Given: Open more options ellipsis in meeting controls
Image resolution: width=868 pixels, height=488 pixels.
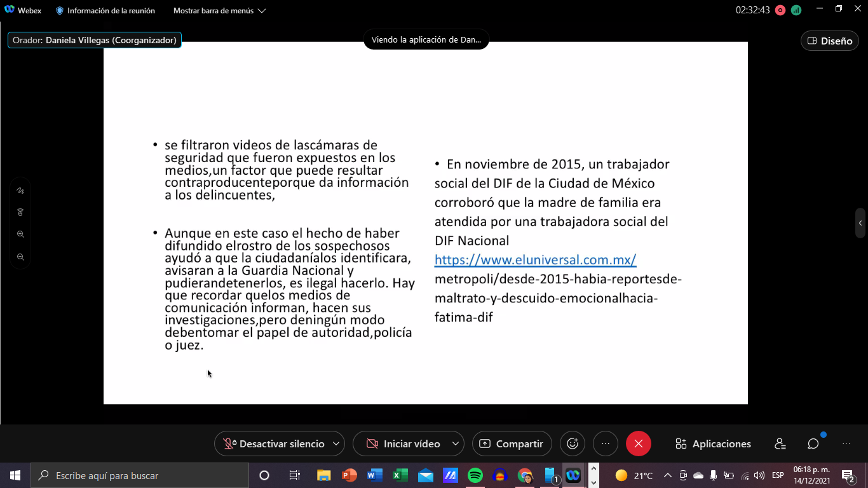Looking at the screenshot, I should (606, 444).
